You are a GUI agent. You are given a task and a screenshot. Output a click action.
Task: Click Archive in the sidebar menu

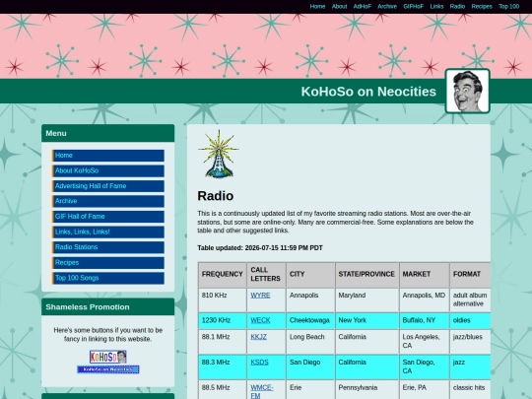[108, 201]
